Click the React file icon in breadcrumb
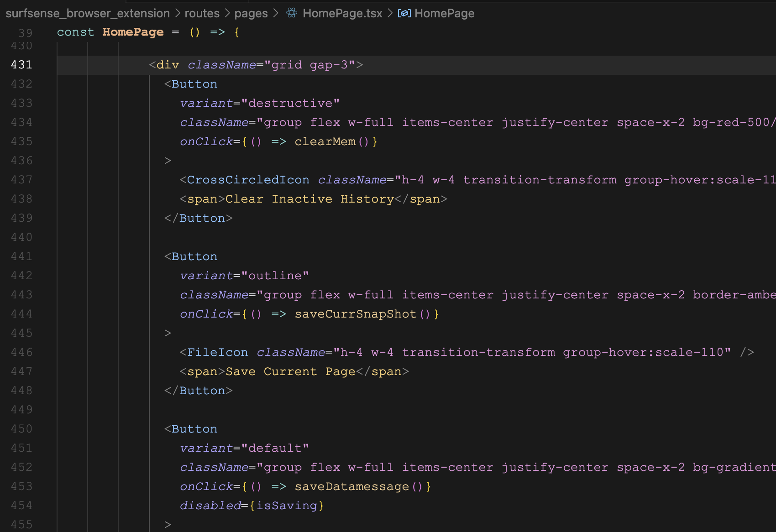The height and width of the screenshot is (532, 776). pyautogui.click(x=292, y=13)
